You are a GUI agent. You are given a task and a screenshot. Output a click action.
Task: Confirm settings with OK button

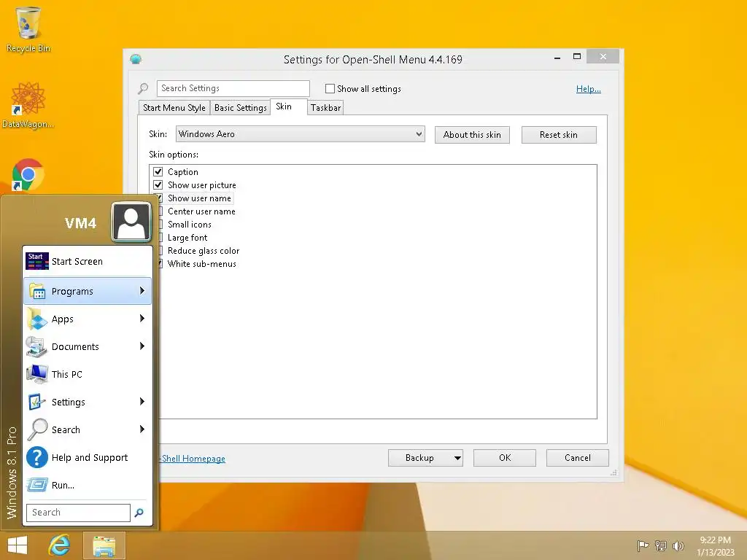point(505,458)
